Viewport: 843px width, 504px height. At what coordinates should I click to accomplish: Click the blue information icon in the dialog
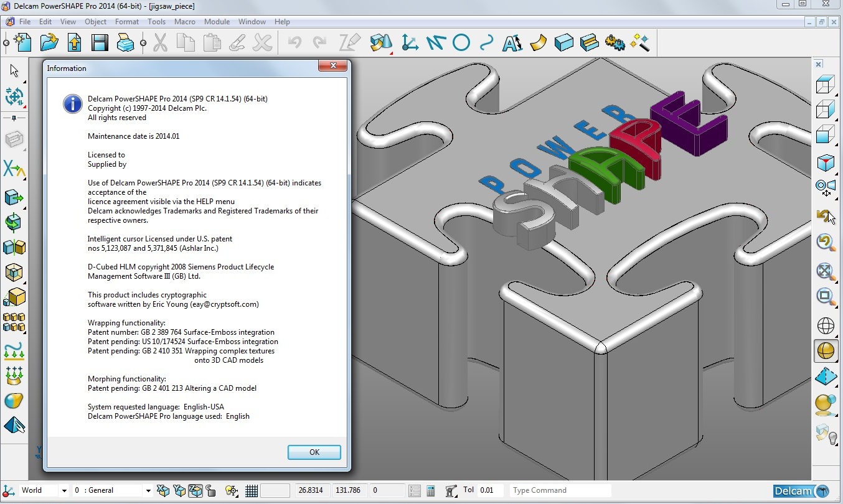pyautogui.click(x=73, y=103)
